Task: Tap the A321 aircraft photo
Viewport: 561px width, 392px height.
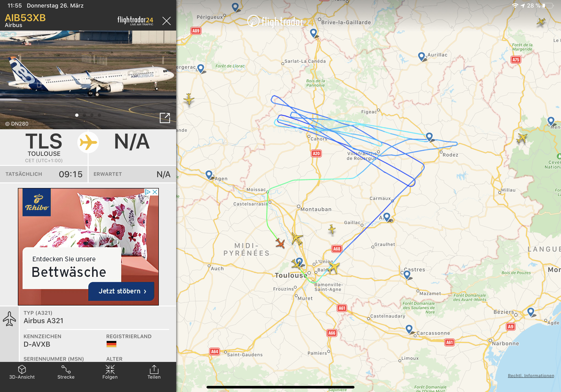Action: point(88,76)
